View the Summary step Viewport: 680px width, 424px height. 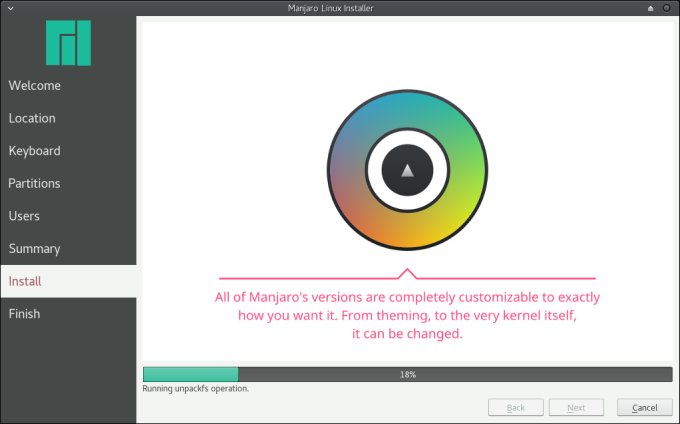69,248
